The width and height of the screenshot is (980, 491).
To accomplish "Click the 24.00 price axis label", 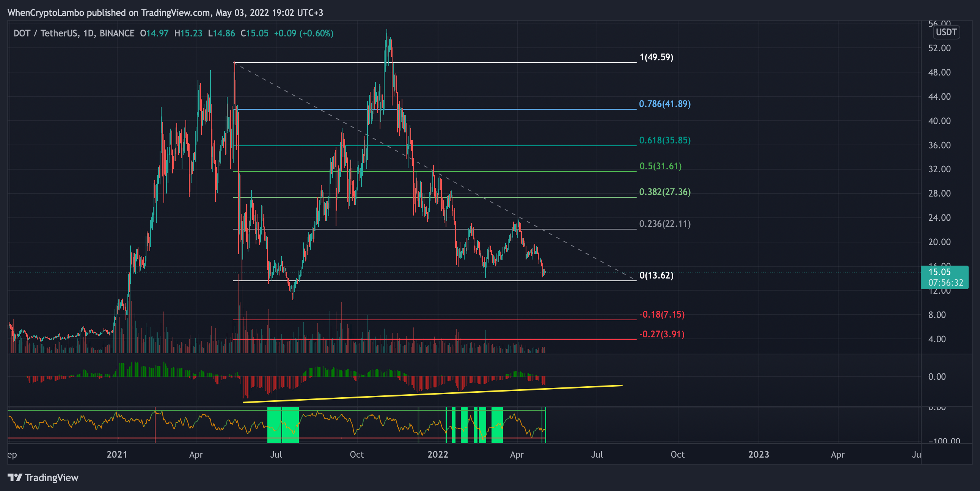I will [x=939, y=218].
